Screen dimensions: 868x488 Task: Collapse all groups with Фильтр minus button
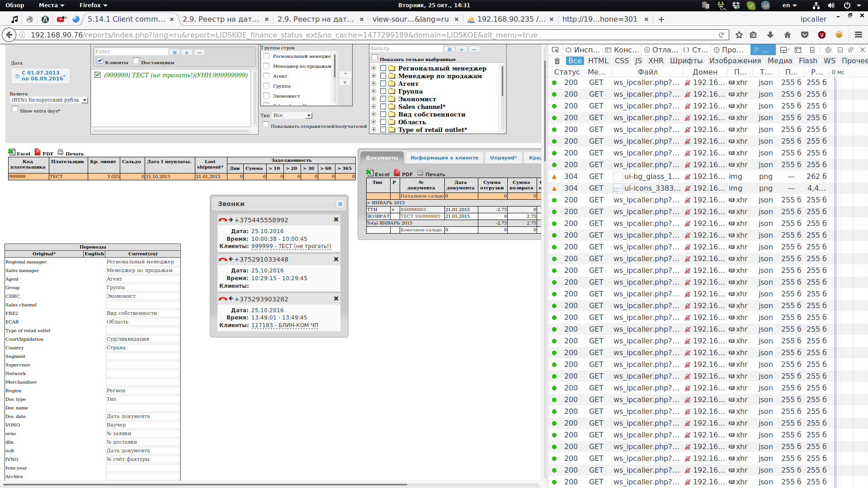(473, 49)
